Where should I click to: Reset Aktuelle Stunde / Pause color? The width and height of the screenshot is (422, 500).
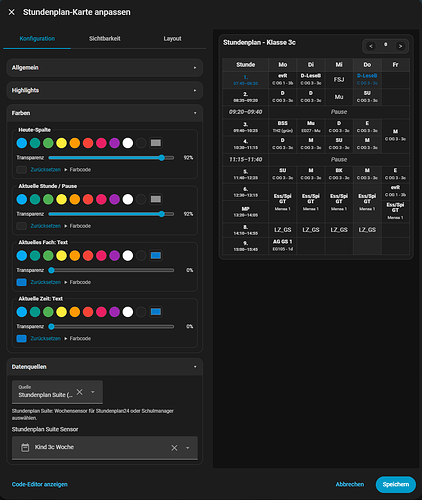tap(46, 226)
